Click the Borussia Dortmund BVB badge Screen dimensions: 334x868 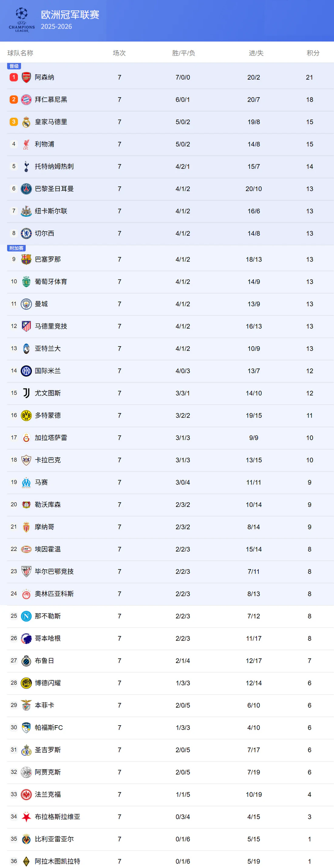(26, 415)
